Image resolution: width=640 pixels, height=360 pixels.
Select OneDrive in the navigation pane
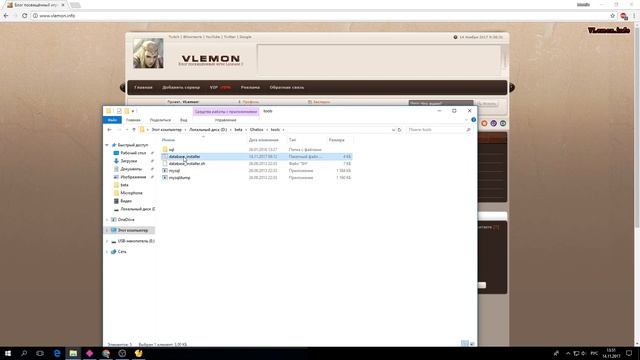[126, 220]
